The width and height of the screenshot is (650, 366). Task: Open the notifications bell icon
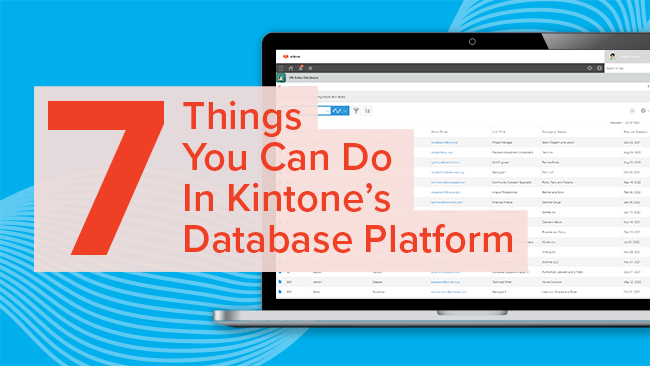click(x=301, y=68)
